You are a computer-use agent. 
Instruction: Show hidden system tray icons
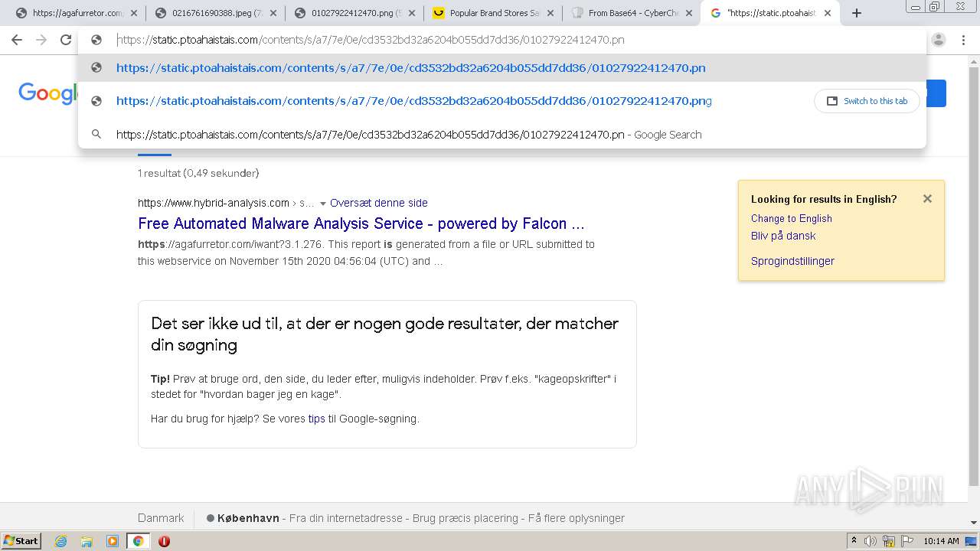854,541
